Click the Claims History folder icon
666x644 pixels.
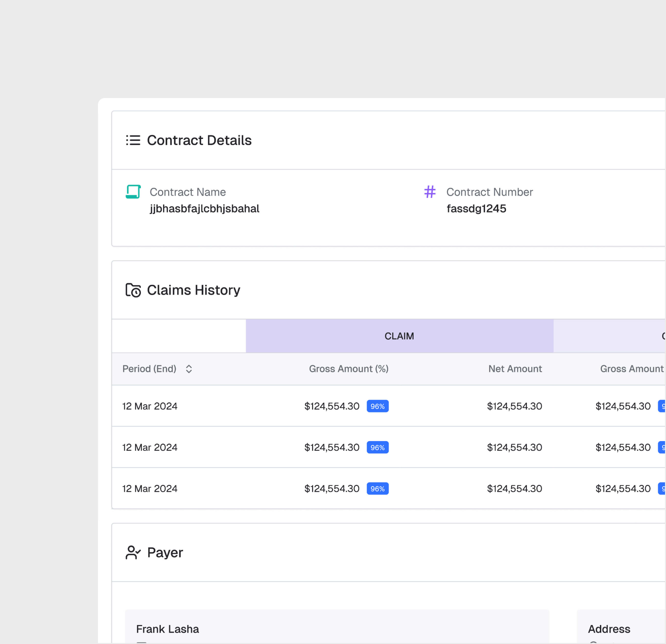[133, 290]
